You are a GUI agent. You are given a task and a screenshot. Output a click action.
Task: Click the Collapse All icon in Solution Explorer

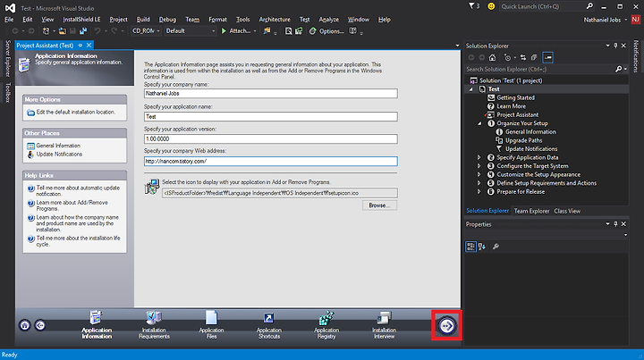pyautogui.click(x=534, y=57)
